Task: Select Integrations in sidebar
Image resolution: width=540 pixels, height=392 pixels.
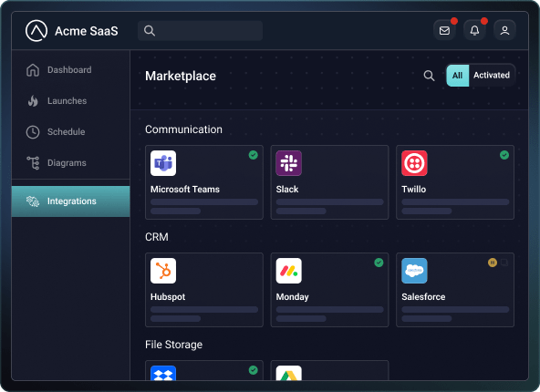Action: (71, 201)
